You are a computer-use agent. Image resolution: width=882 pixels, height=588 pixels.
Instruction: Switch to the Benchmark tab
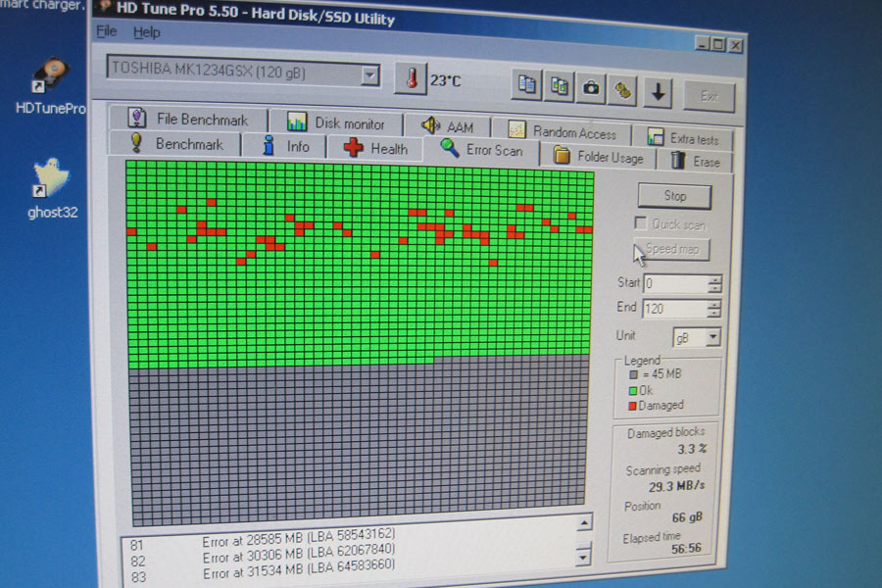(x=175, y=143)
